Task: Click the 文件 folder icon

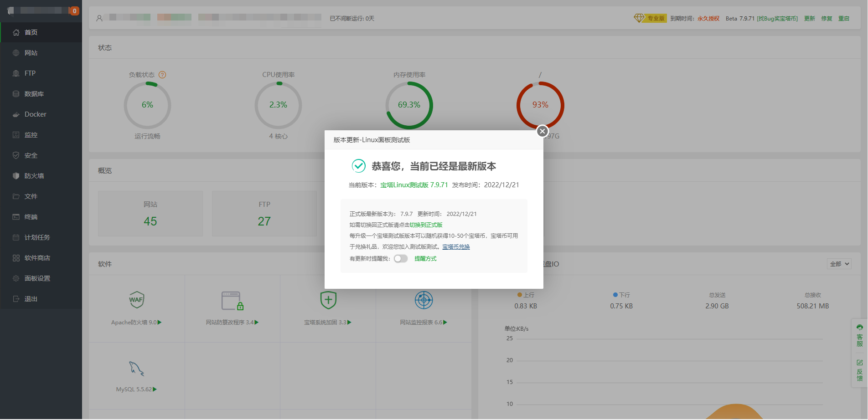Action: tap(16, 196)
